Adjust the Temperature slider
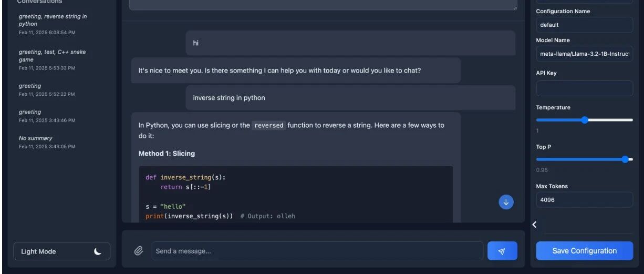Image resolution: width=644 pixels, height=274 pixels. click(584, 120)
